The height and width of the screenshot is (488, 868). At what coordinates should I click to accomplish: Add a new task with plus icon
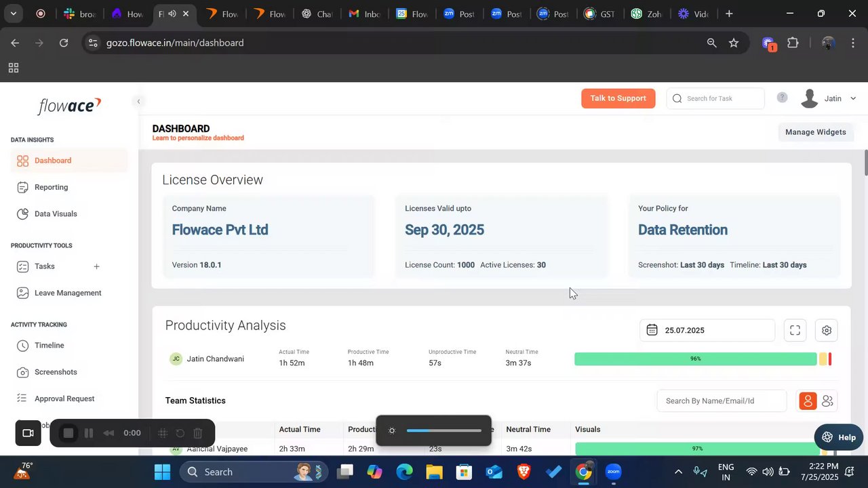click(x=96, y=266)
